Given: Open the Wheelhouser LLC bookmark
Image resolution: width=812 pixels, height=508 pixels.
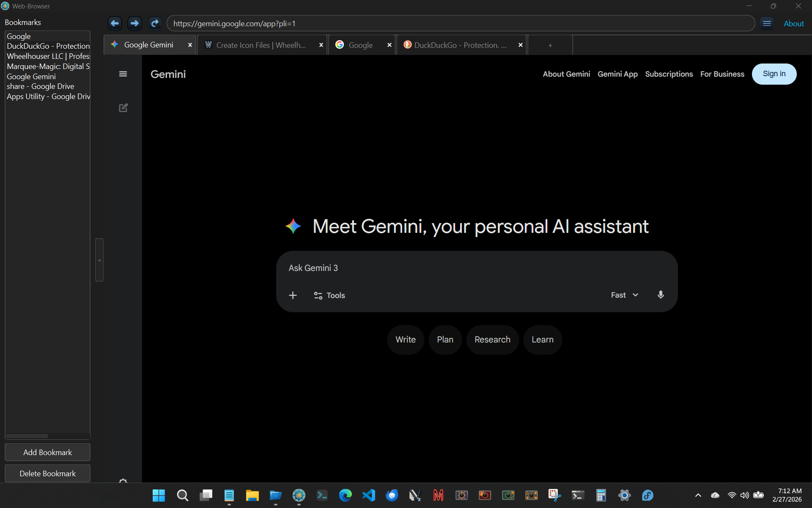Looking at the screenshot, I should coord(48,56).
